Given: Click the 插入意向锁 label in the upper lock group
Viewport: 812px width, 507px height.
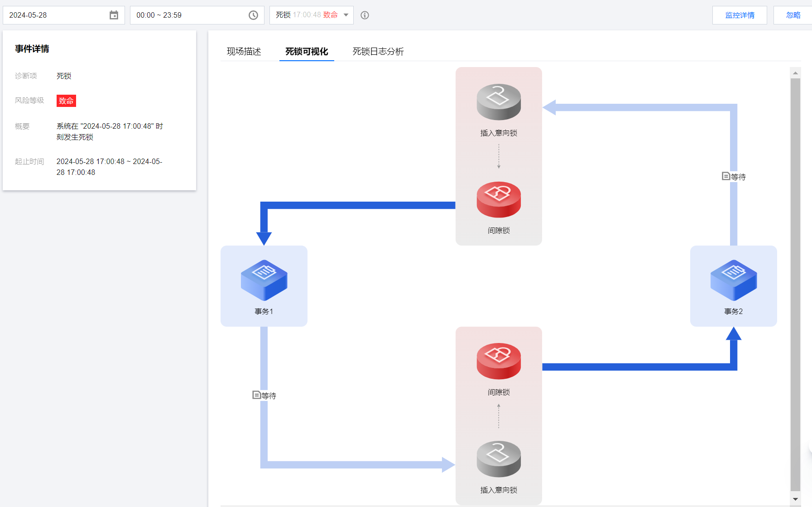Looking at the screenshot, I should click(x=499, y=133).
